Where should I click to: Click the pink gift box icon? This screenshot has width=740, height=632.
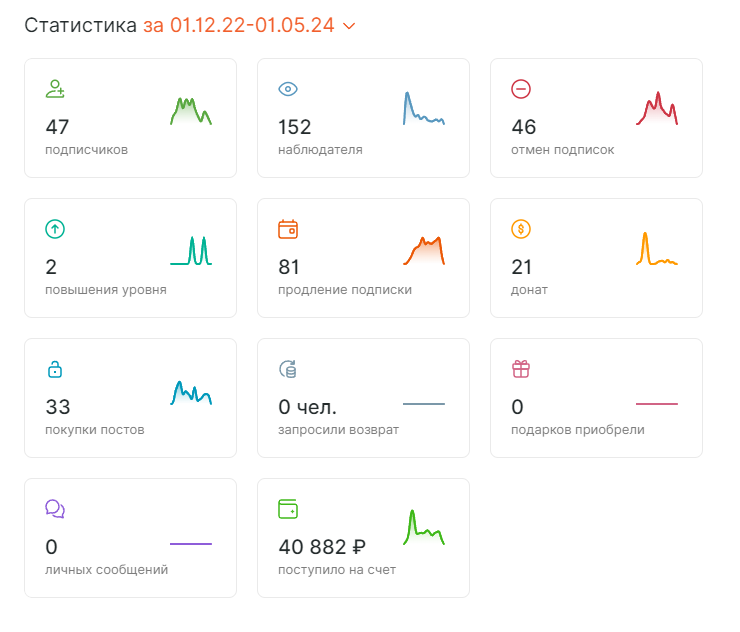(x=521, y=369)
